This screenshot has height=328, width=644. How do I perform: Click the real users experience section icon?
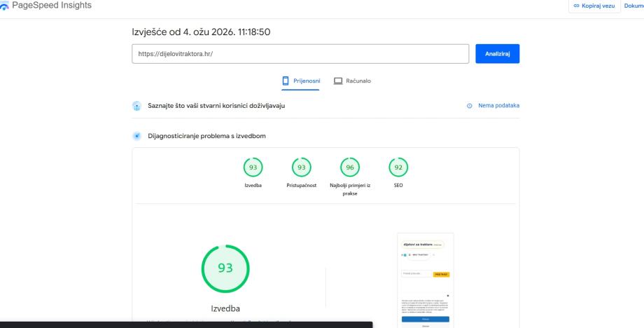(136, 106)
